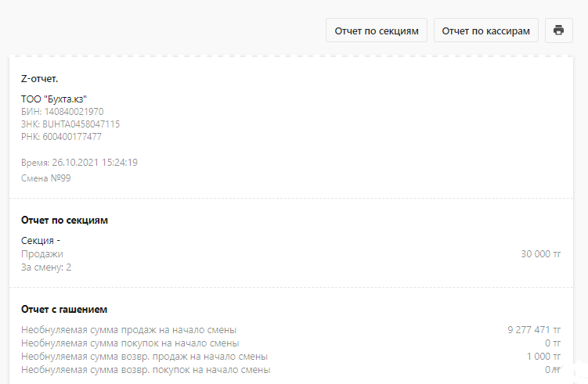
Task: Open the Отчет по кассирам report
Action: click(x=485, y=31)
